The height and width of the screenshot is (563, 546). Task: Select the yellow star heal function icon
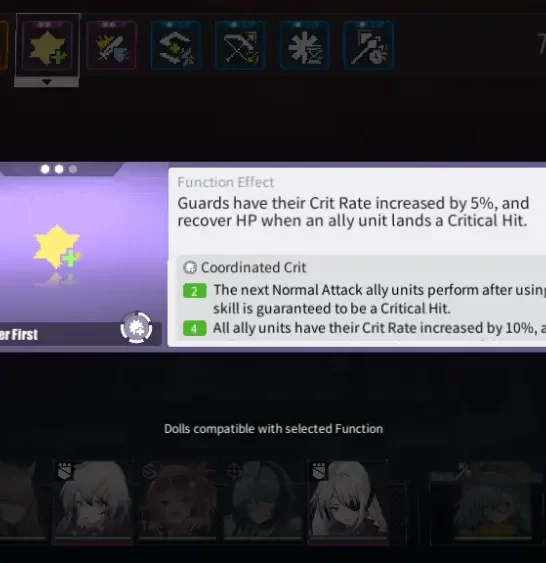[x=47, y=46]
